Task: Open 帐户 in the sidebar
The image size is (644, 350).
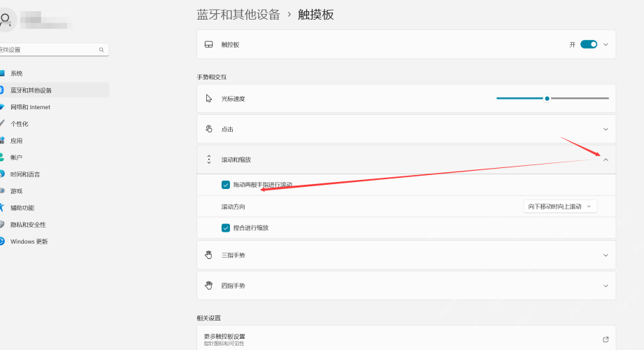Action: tap(55, 157)
